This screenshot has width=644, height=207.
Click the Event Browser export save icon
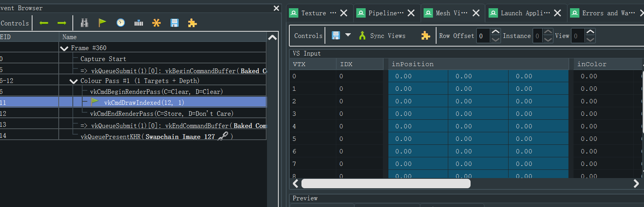coord(175,23)
